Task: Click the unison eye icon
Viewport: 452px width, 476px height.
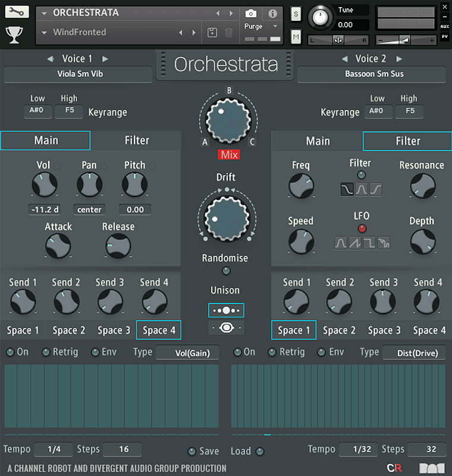Action: point(226,328)
